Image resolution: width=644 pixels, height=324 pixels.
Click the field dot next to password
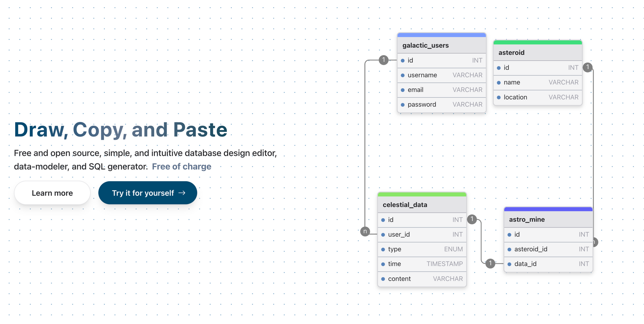[402, 104]
